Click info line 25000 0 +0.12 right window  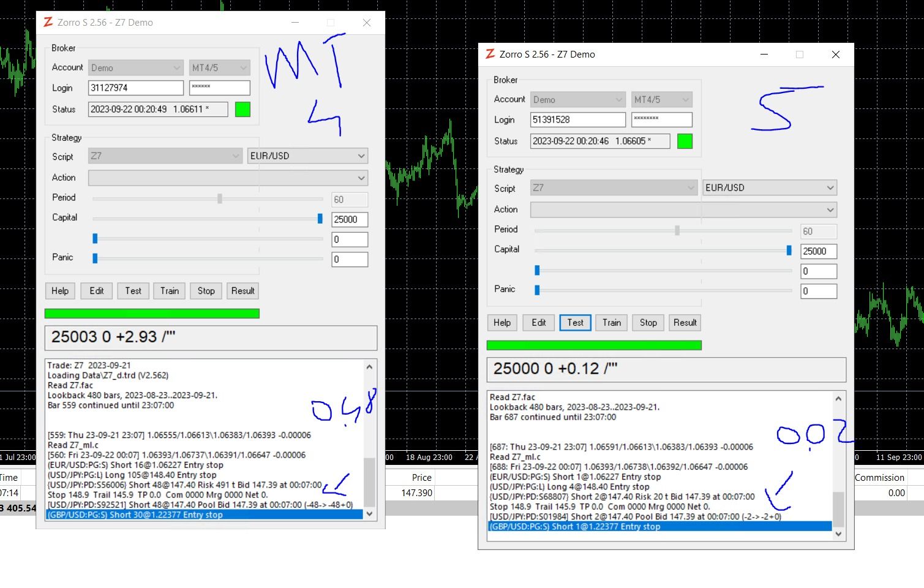pos(666,369)
